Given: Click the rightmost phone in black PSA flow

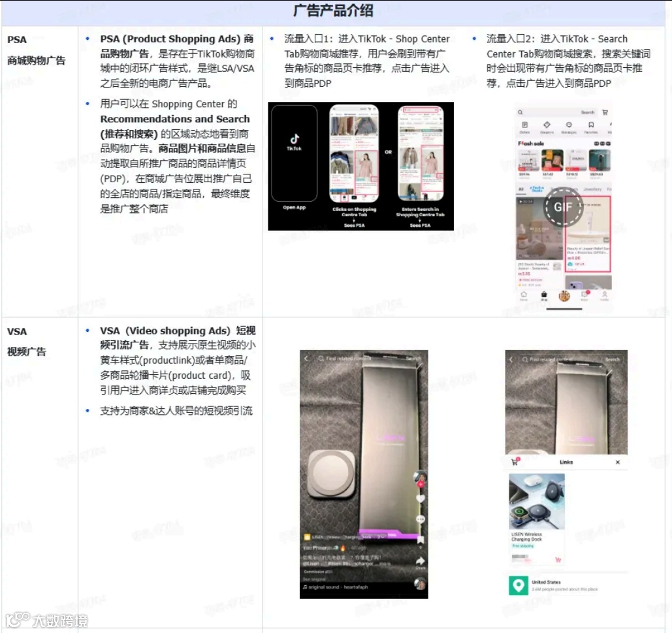Looking at the screenshot, I should coord(421,154).
